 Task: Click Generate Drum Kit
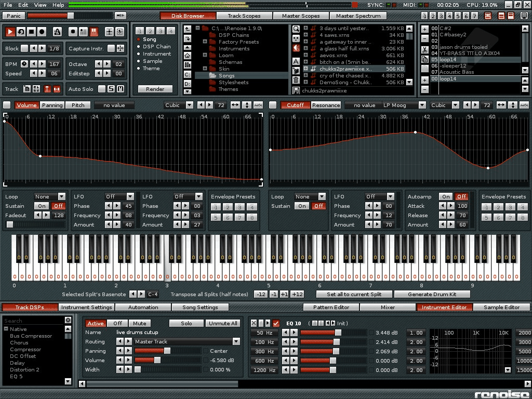[432, 294]
